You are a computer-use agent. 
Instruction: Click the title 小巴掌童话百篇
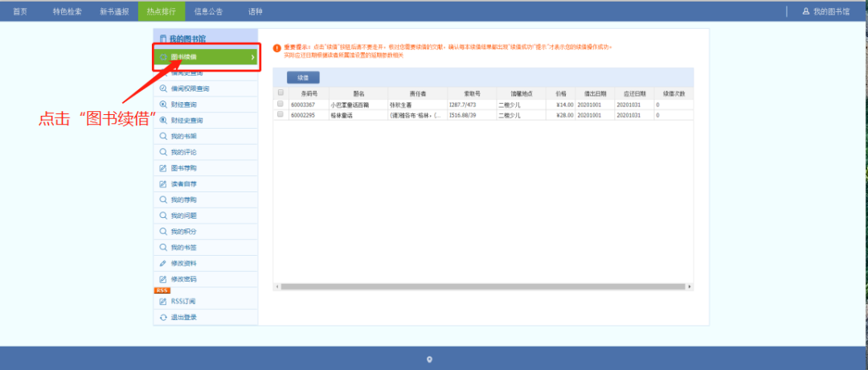[349, 105]
